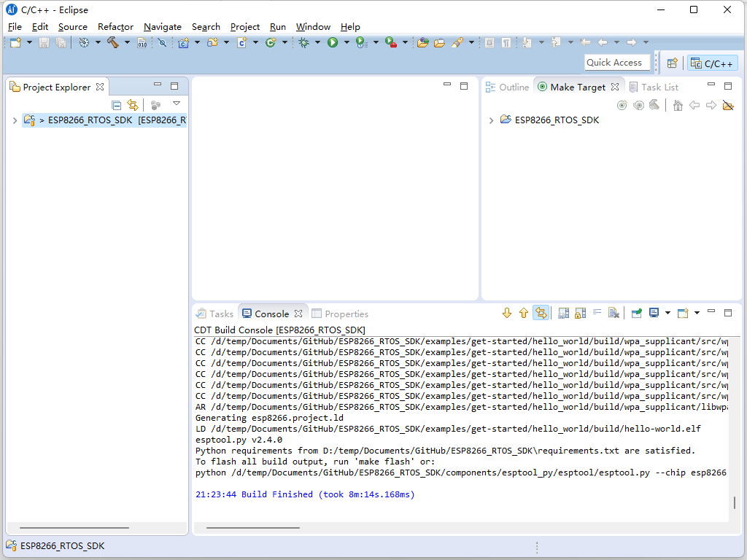The width and height of the screenshot is (747, 560).
Task: Select the External Tools run icon
Action: tap(389, 42)
